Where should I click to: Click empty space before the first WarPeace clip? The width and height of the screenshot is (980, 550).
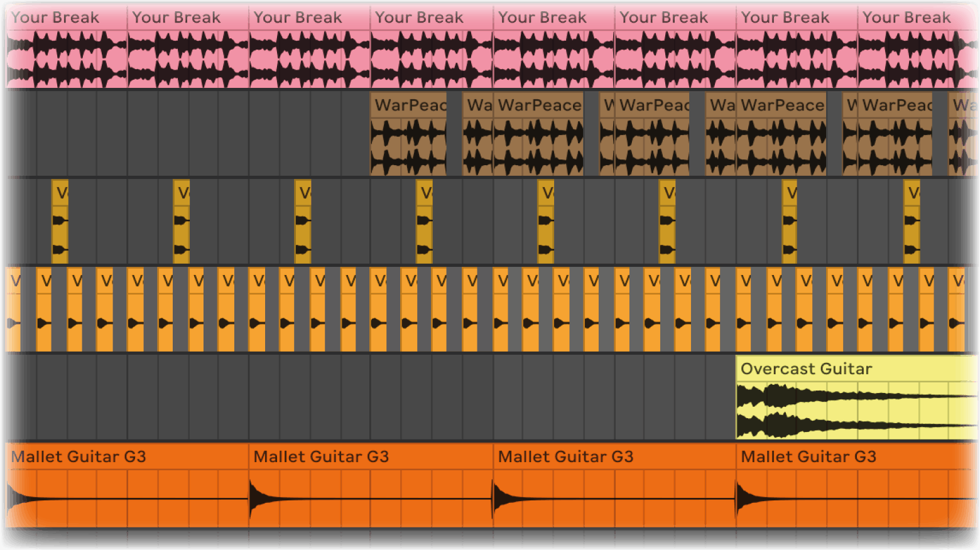coord(188,133)
